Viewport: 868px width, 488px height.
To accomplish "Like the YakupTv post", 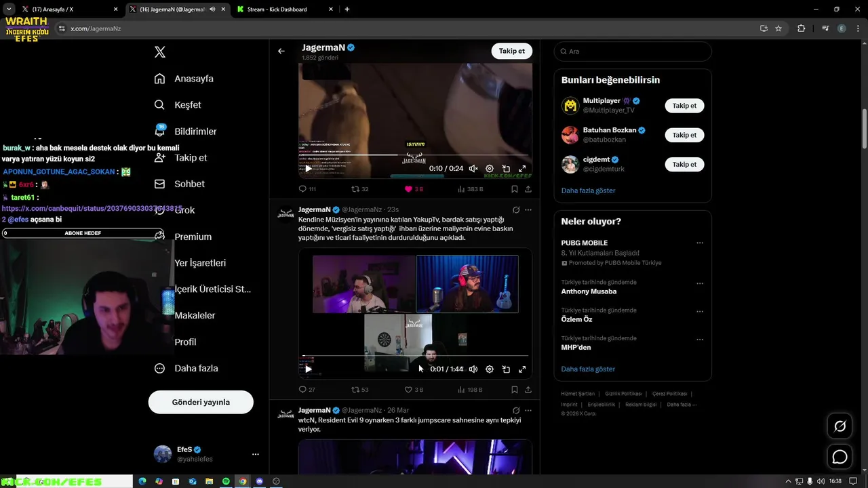I will point(408,390).
